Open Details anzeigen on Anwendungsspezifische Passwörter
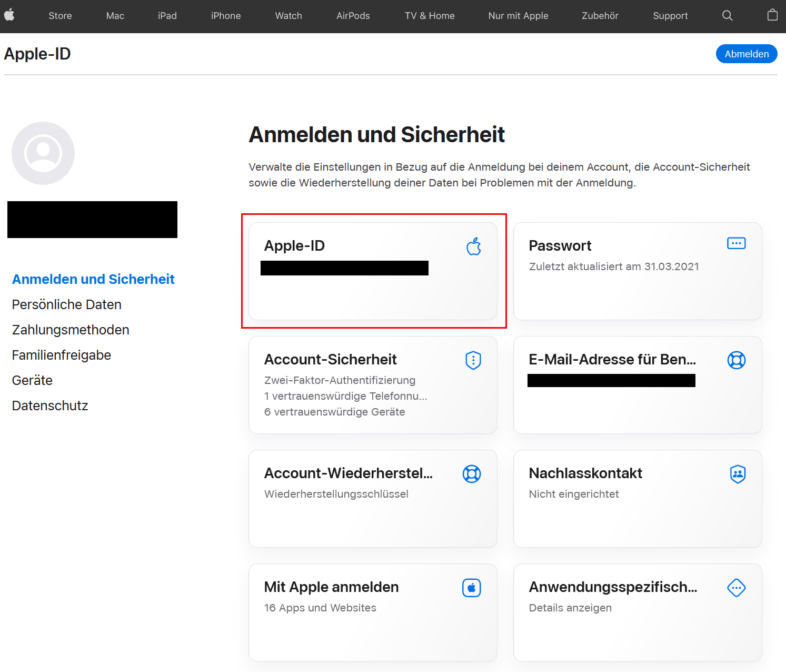Viewport: 786px width, 672px height. [x=570, y=607]
